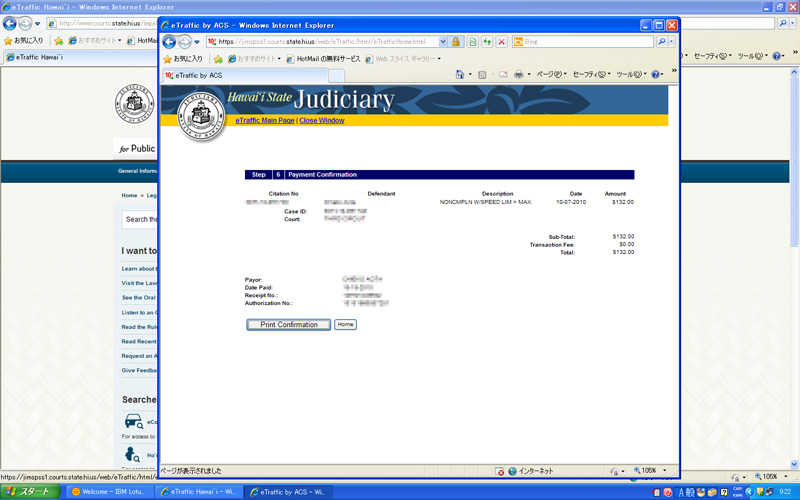Image resolution: width=800 pixels, height=500 pixels.
Task: Click the blue help question mark icon
Action: click(x=655, y=74)
